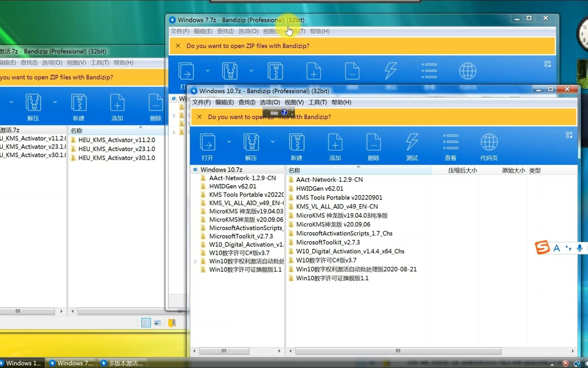Click Add icon in Windows 10.7z toolbar
Image resolution: width=588 pixels, height=368 pixels.
(335, 142)
